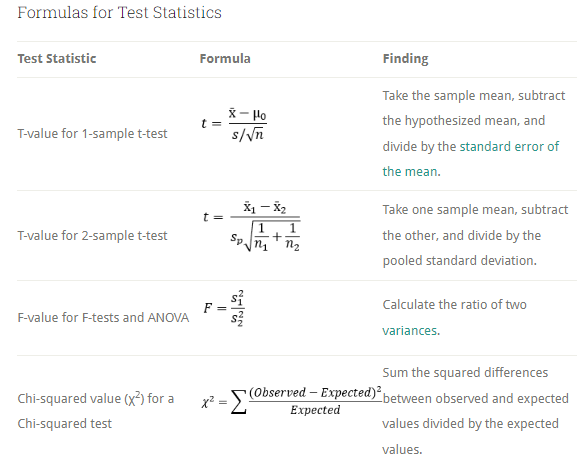The height and width of the screenshot is (465, 583).
Task: Click the T-value for 1-sample t-test label
Action: [x=92, y=133]
